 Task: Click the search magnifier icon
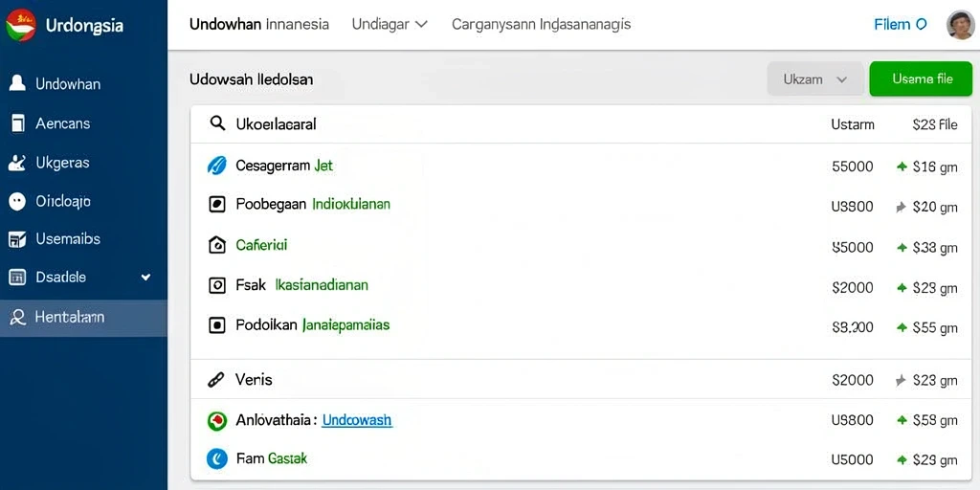[217, 123]
